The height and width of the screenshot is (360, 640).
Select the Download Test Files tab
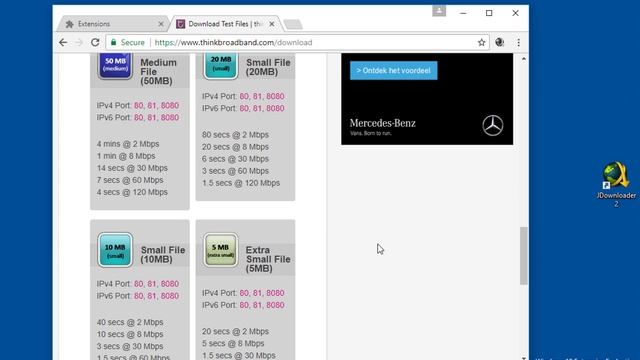tap(225, 24)
